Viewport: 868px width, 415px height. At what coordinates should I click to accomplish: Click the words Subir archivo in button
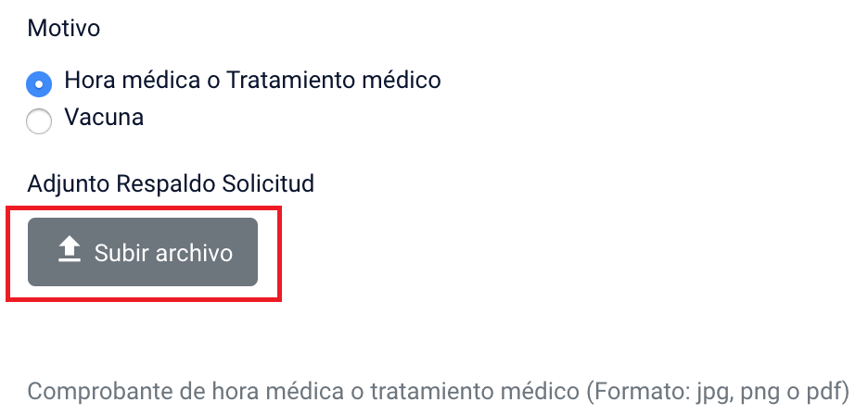coord(163,253)
